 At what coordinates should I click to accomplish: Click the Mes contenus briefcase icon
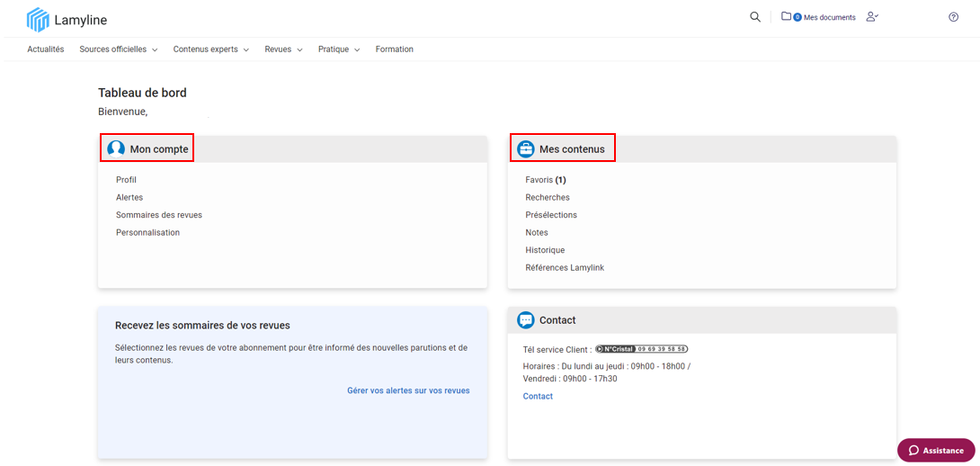point(526,148)
